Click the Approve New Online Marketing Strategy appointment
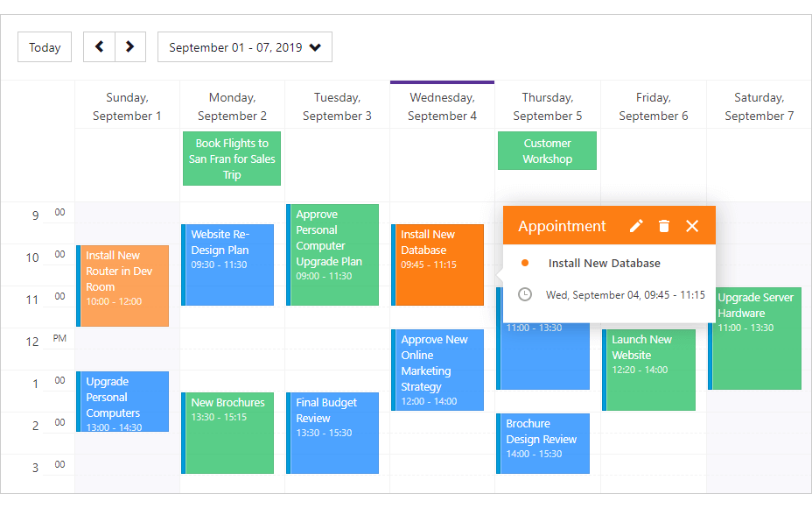Screen dimensions: 812x508 [x=438, y=370]
